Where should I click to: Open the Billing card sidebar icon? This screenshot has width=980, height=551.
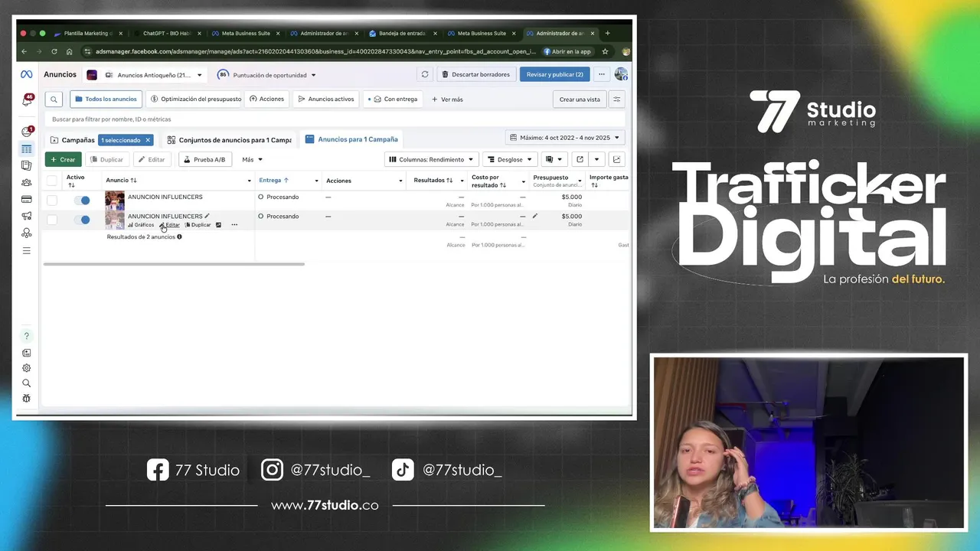[27, 199]
